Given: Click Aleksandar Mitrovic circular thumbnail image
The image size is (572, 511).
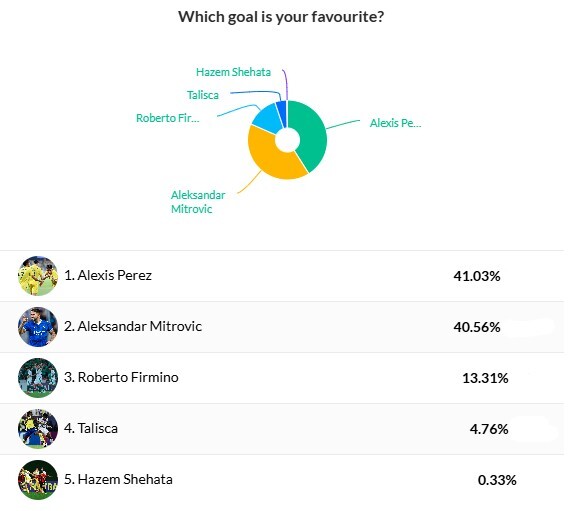Looking at the screenshot, I should (x=38, y=327).
